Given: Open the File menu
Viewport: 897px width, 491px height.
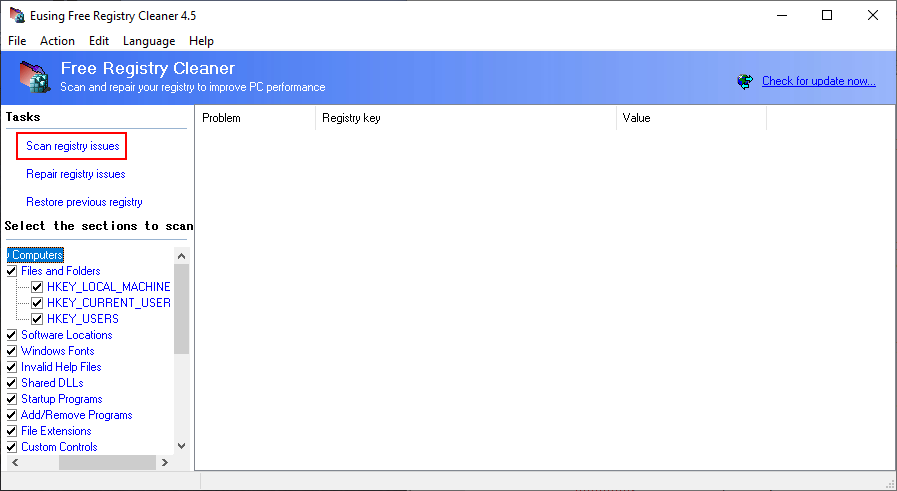Looking at the screenshot, I should point(17,41).
